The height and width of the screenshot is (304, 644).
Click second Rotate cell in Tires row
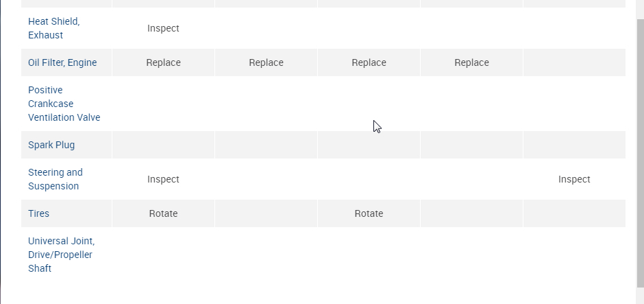point(369,213)
